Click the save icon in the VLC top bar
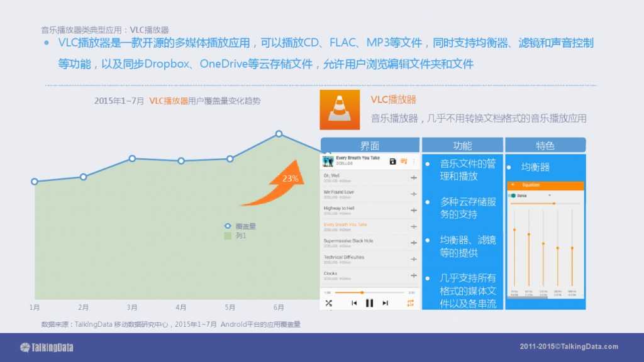 click(392, 161)
